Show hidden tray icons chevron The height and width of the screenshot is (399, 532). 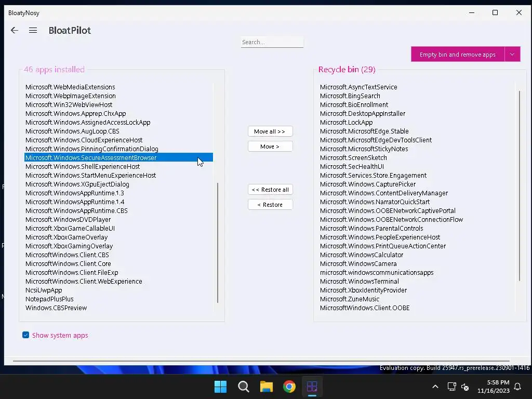435,387
